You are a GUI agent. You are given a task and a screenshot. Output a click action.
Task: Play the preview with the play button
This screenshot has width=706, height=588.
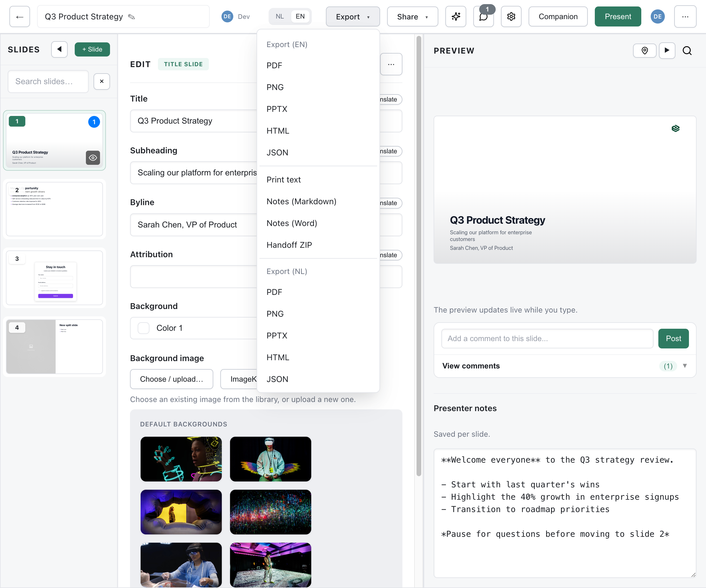pos(667,51)
